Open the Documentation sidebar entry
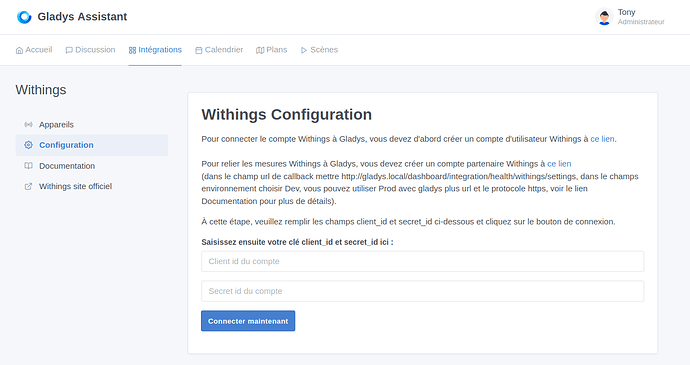Image resolution: width=690 pixels, height=365 pixels. click(x=92, y=166)
